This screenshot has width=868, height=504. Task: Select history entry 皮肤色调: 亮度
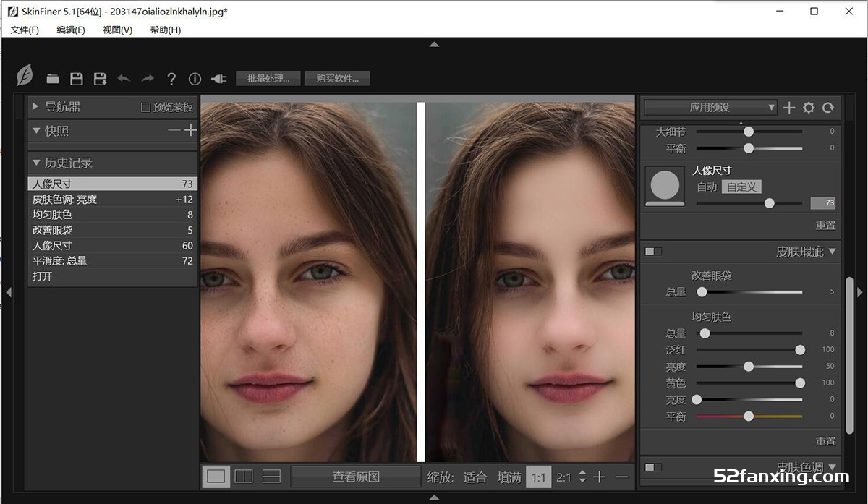(x=113, y=199)
